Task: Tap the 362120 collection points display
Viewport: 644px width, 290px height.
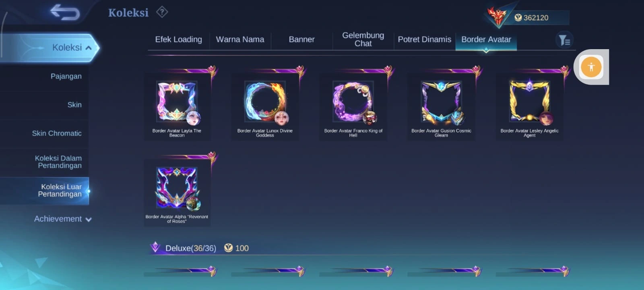Action: coord(536,18)
